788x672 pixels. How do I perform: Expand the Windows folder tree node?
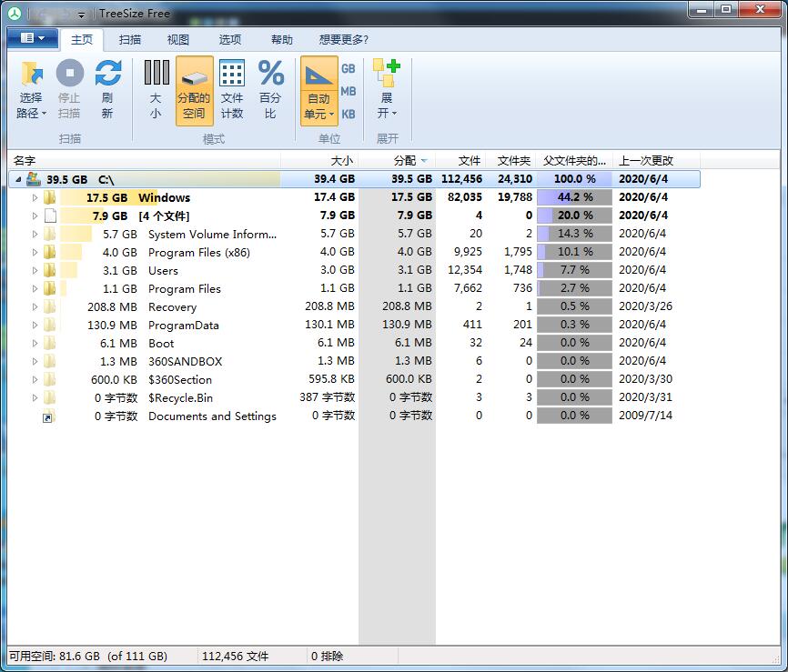(35, 197)
